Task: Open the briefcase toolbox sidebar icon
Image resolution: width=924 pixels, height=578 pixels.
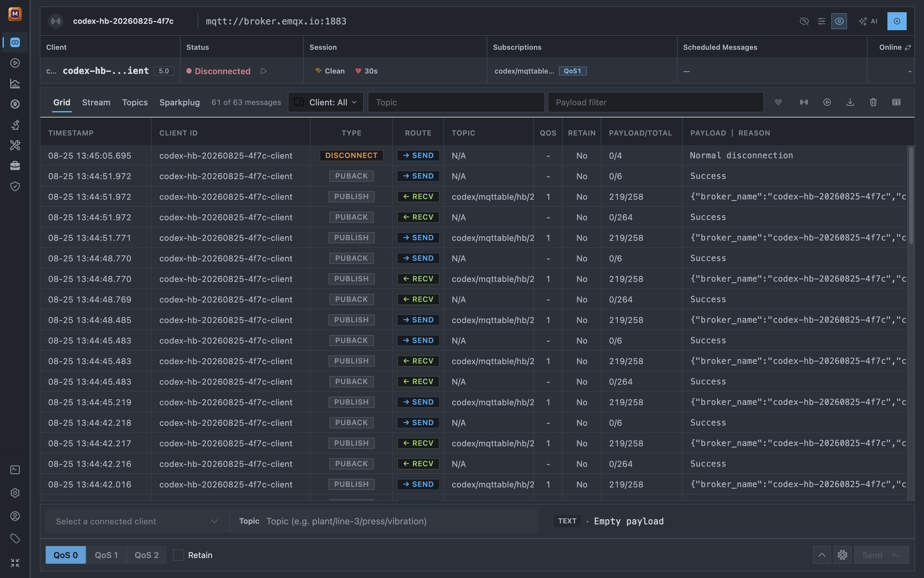Action: [15, 165]
